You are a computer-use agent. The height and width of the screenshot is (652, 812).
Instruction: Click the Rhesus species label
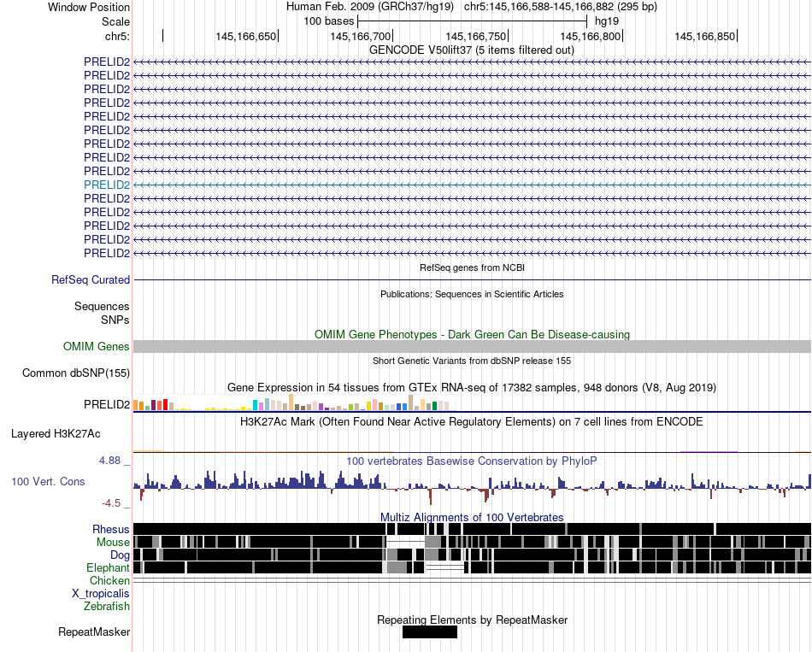(x=111, y=529)
